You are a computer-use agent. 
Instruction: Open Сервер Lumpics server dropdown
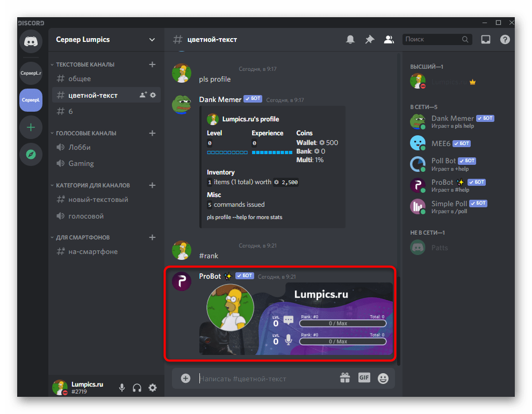point(106,40)
